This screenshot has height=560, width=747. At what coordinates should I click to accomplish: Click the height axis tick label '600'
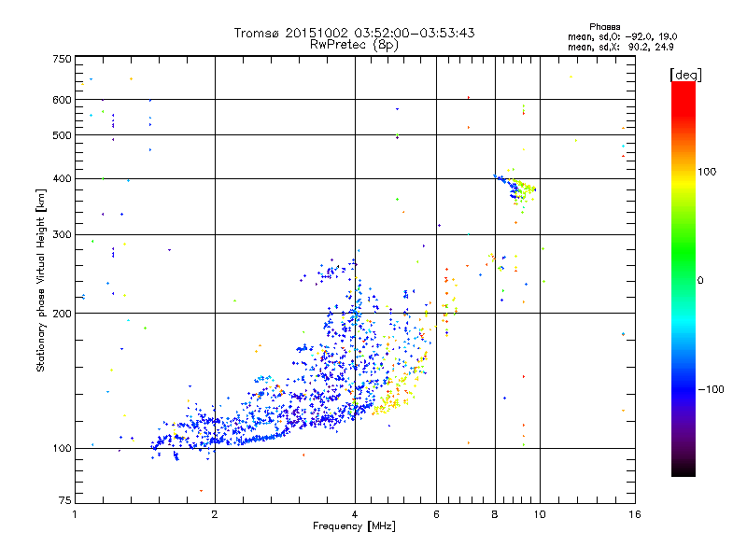coord(63,100)
